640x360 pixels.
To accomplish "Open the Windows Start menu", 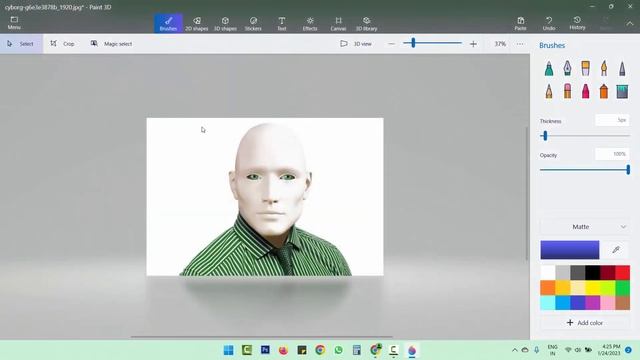I will point(229,350).
